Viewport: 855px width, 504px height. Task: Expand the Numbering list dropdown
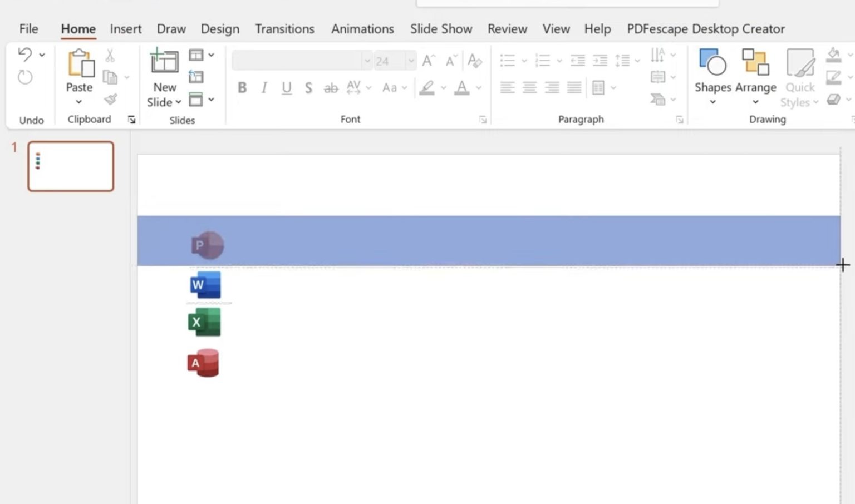557,60
